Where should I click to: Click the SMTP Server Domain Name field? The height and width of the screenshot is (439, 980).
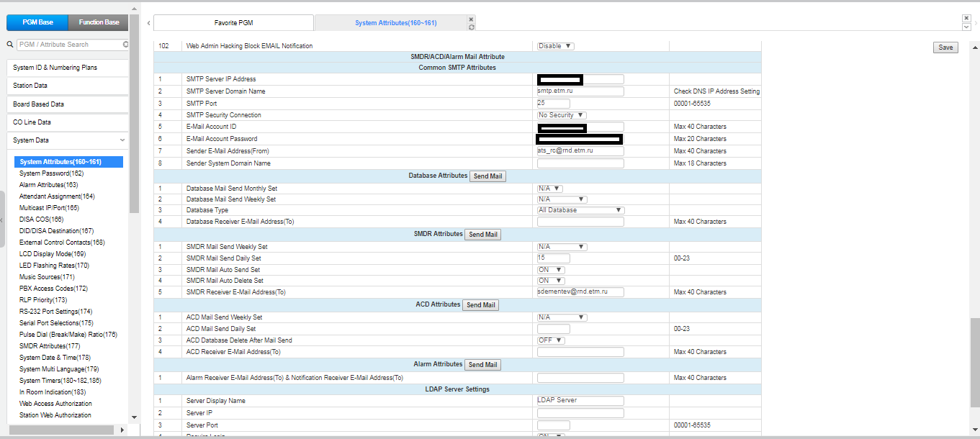tap(580, 91)
